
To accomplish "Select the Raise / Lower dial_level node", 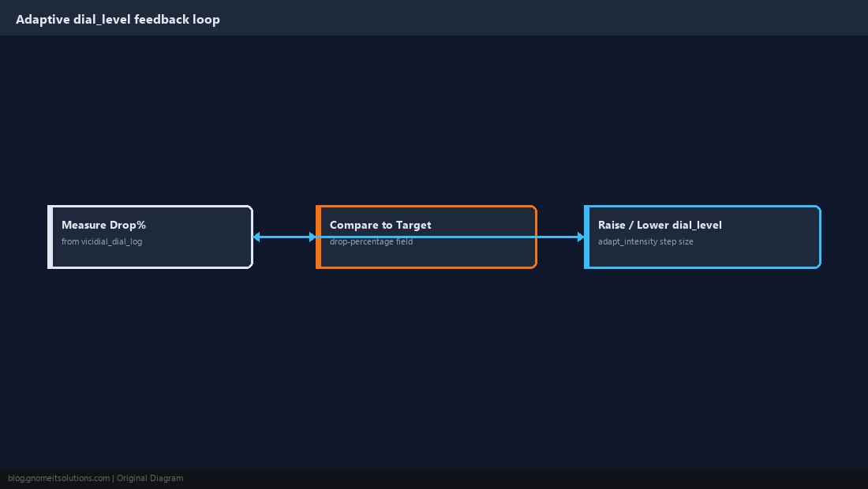I will click(702, 237).
